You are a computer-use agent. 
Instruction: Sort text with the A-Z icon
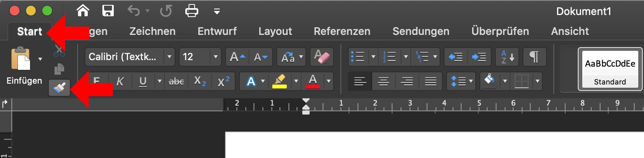pyautogui.click(x=507, y=57)
